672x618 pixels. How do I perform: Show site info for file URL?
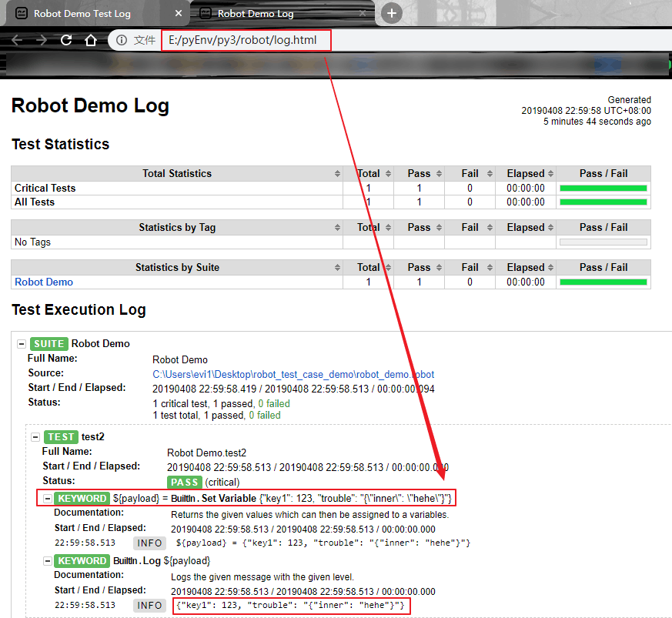tap(122, 40)
